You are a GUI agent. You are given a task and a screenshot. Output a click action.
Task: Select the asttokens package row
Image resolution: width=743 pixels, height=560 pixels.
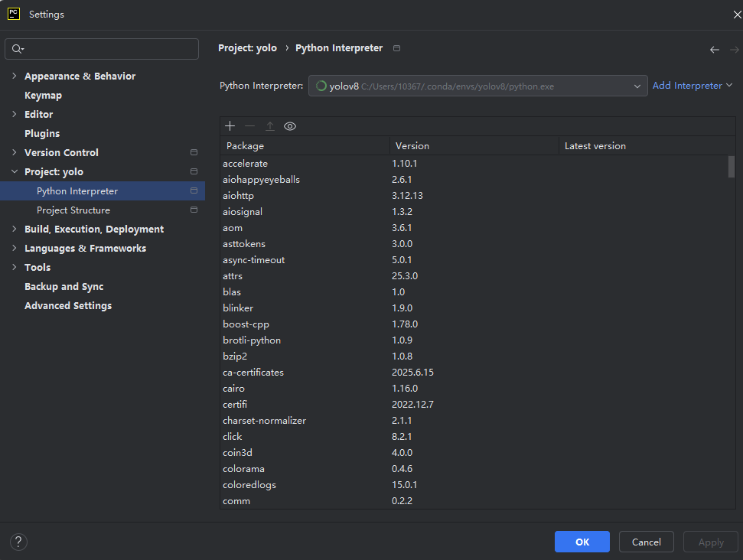(474, 244)
